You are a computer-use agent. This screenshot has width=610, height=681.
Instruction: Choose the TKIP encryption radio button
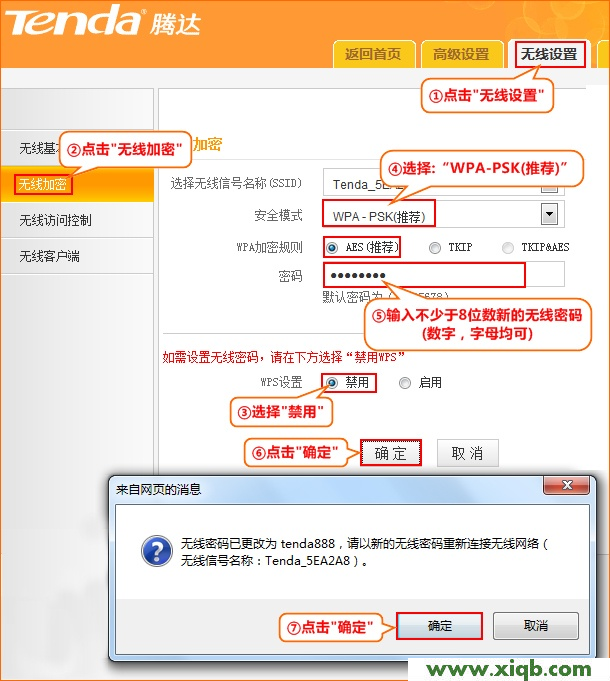(435, 247)
